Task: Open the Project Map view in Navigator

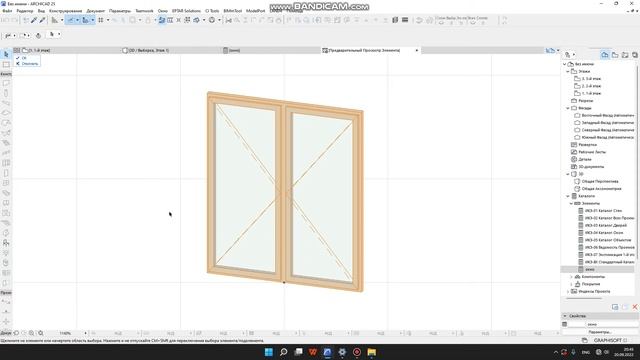Action: tap(604, 55)
